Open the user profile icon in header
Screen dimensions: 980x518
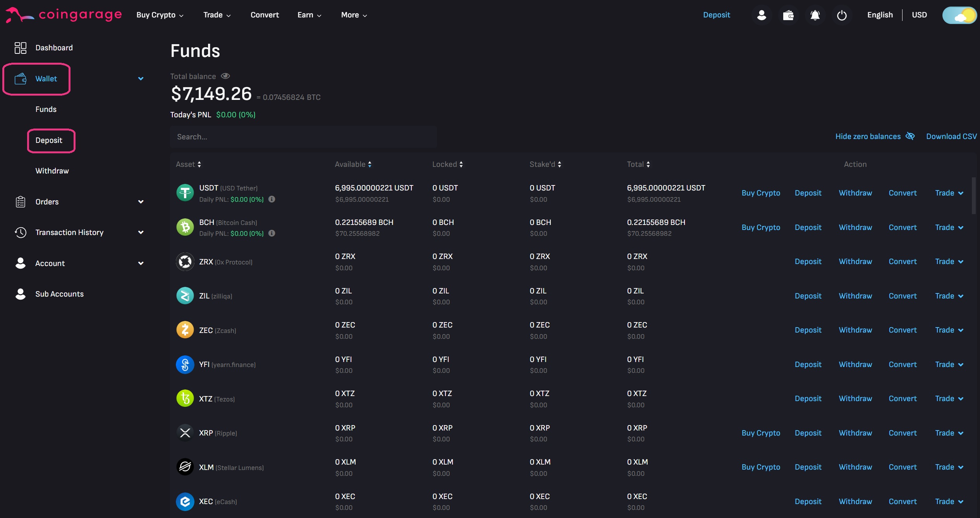(762, 15)
